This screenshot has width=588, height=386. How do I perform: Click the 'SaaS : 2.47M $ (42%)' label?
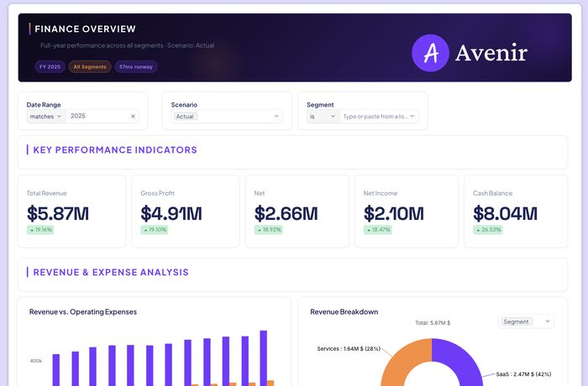[x=523, y=374]
